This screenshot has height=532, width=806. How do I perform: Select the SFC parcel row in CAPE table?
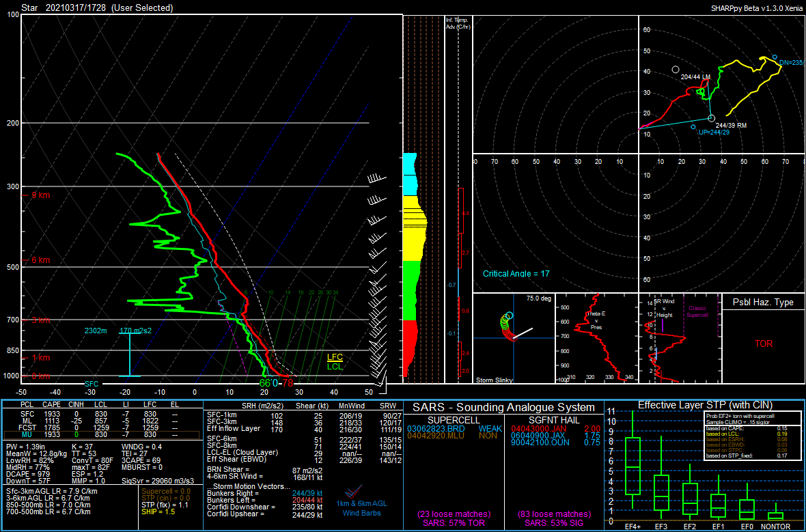tap(102, 414)
